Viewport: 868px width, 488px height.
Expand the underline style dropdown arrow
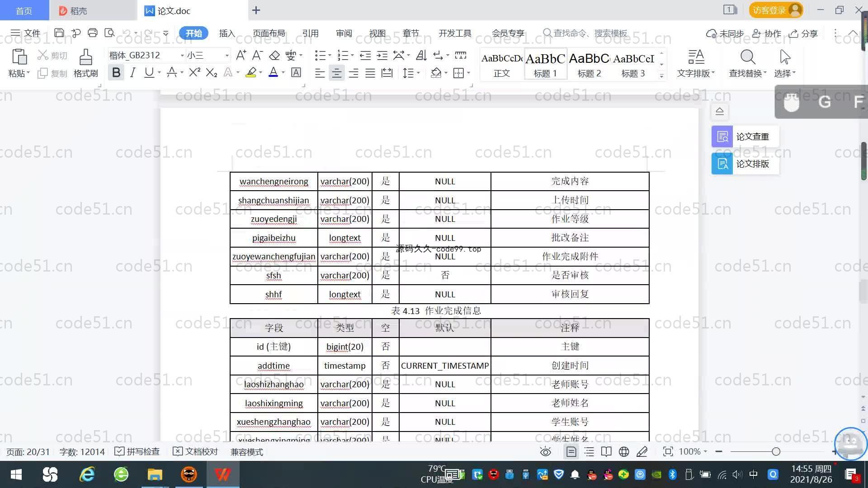(159, 73)
